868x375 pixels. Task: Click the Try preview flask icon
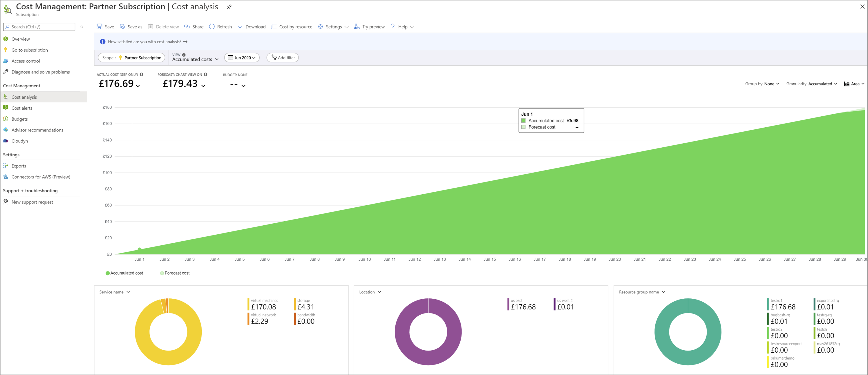tap(357, 27)
